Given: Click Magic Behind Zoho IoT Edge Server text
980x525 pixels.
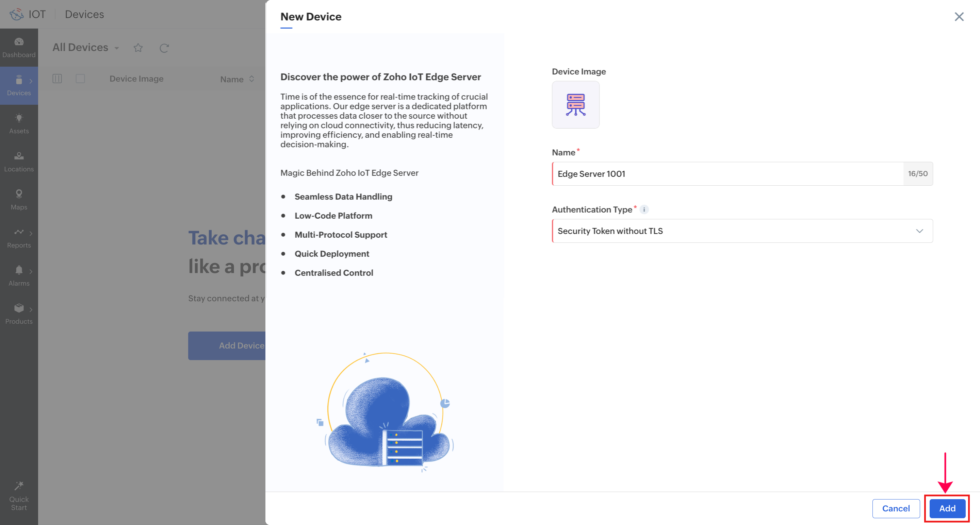Looking at the screenshot, I should tap(349, 173).
